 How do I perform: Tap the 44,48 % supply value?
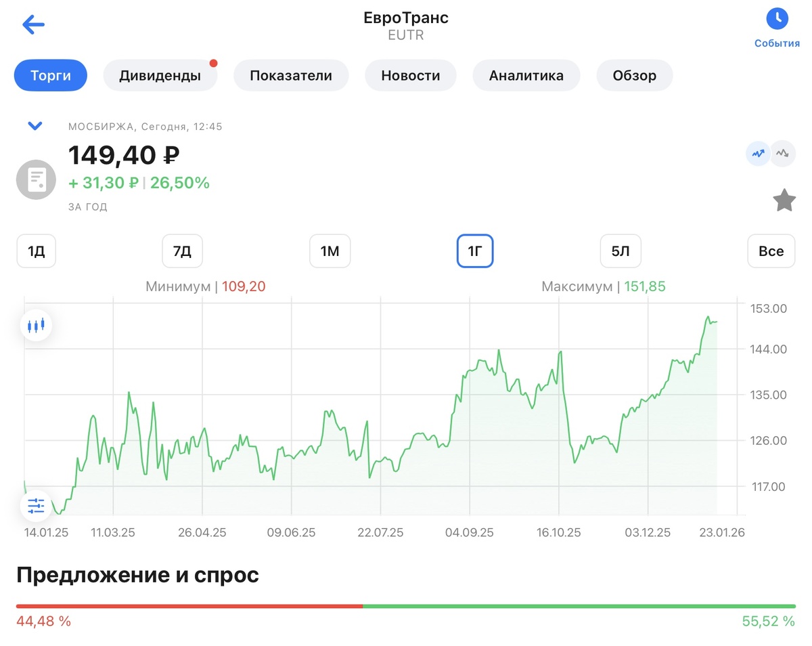pos(43,621)
